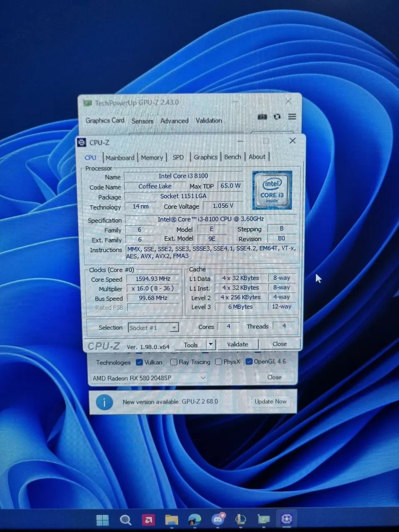Viewport: 399px width, 532px height.
Task: Switch to the Graphics tab in CPU-Z
Action: [205, 157]
